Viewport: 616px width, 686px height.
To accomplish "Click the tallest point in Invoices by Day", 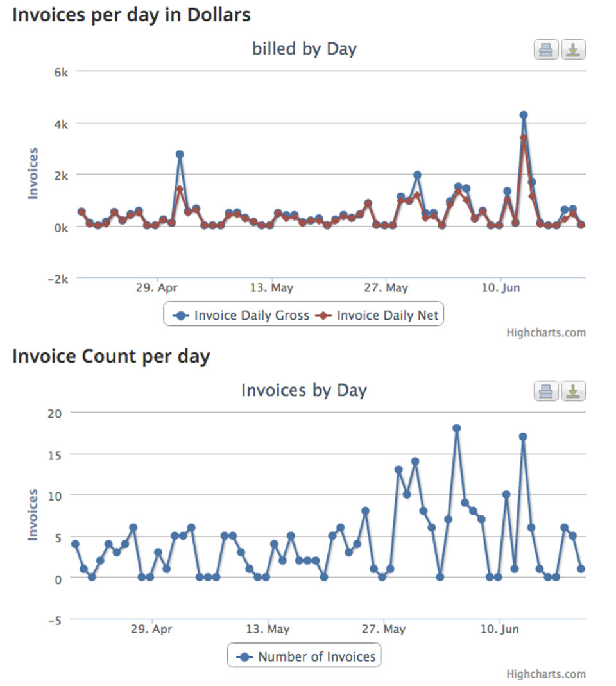I will 457,428.
